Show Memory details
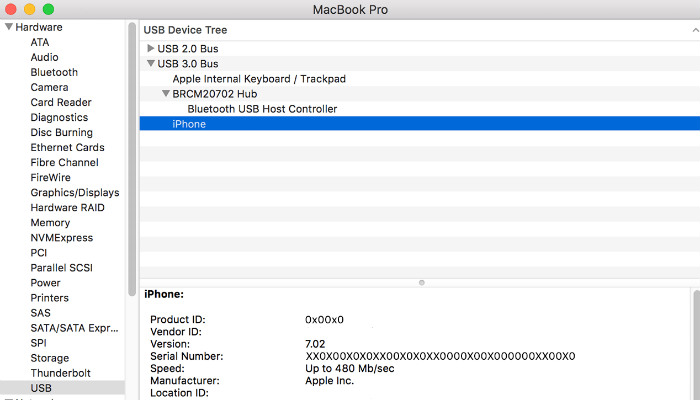This screenshot has height=400, width=700. 50,223
